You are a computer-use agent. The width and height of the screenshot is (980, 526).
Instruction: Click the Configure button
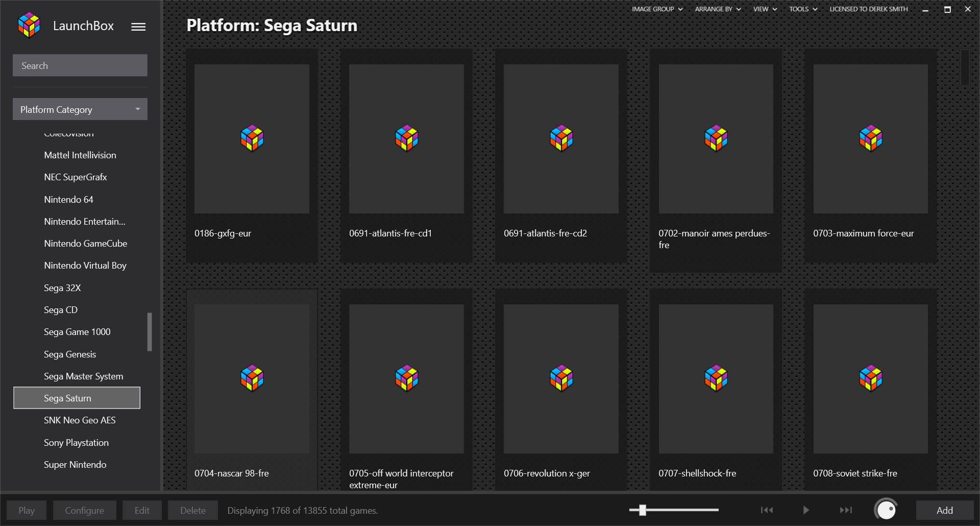tap(84, 510)
